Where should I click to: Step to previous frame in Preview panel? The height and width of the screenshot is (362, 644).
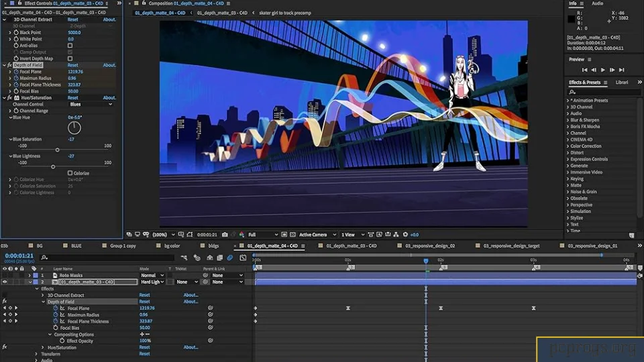pos(594,70)
